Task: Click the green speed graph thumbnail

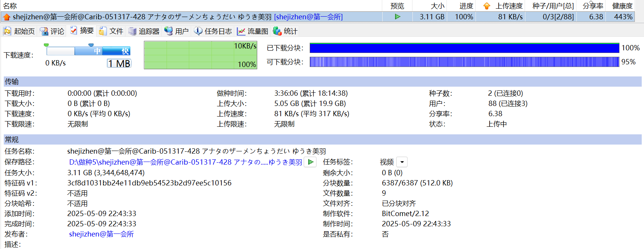Action: tap(201, 55)
